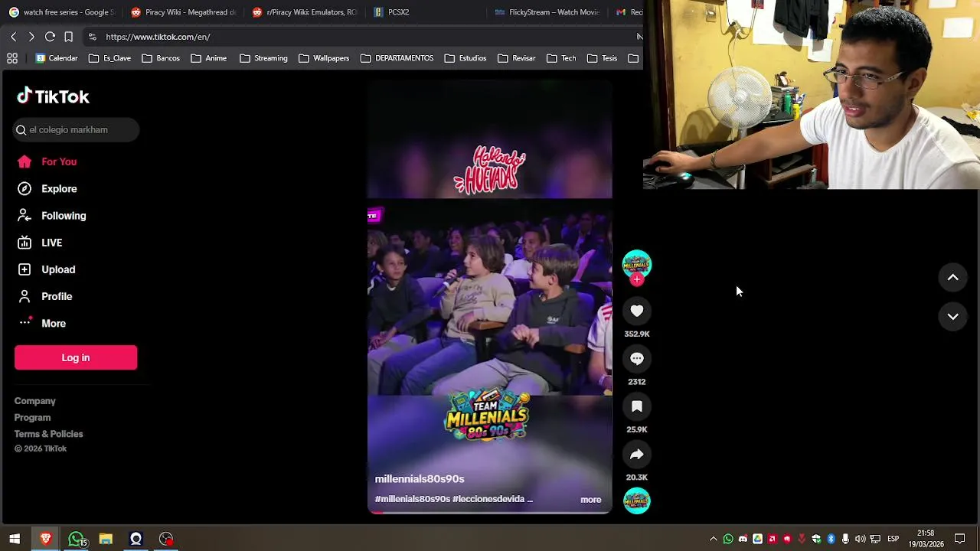Open WhatsApp from the taskbar
The height and width of the screenshot is (551, 980).
tap(76, 539)
